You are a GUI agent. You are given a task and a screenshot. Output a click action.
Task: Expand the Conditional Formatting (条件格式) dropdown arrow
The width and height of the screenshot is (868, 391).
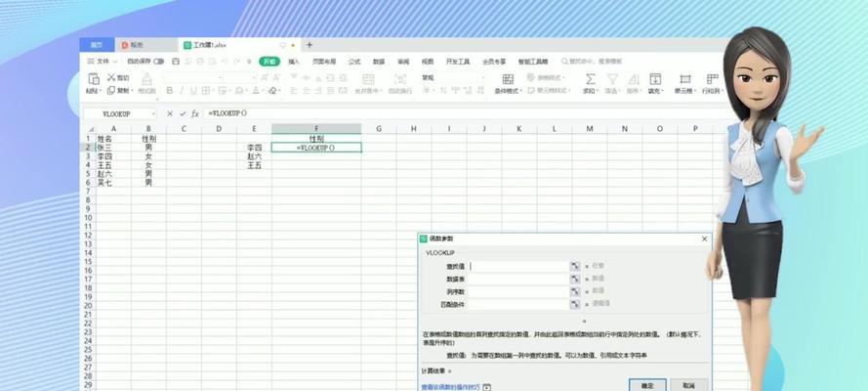(x=520, y=91)
